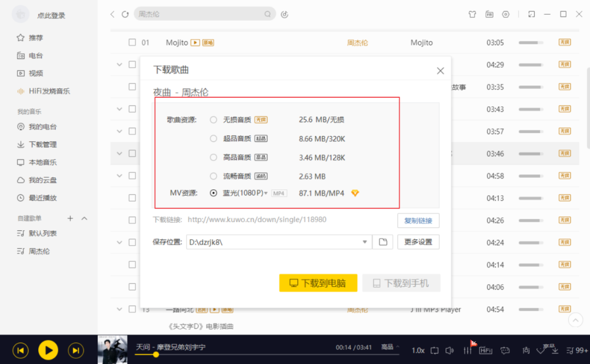Viewport: 590px width, 364px height.
Task: Close the 下载歌曲 dialog
Action: coord(440,71)
